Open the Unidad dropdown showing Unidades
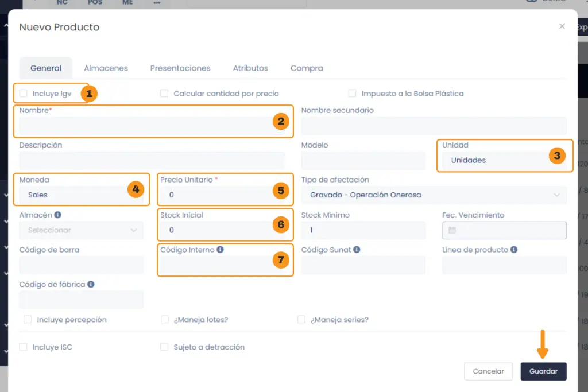588x392 pixels. pos(504,160)
